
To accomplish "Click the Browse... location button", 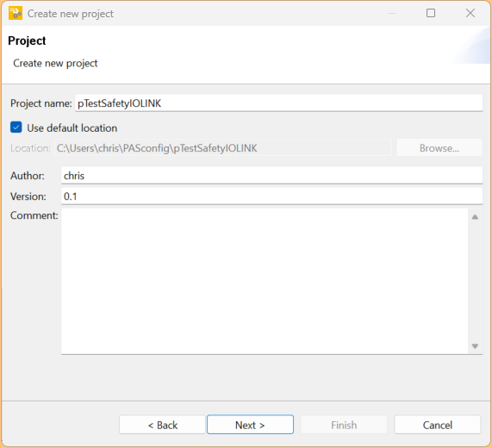I will click(439, 148).
